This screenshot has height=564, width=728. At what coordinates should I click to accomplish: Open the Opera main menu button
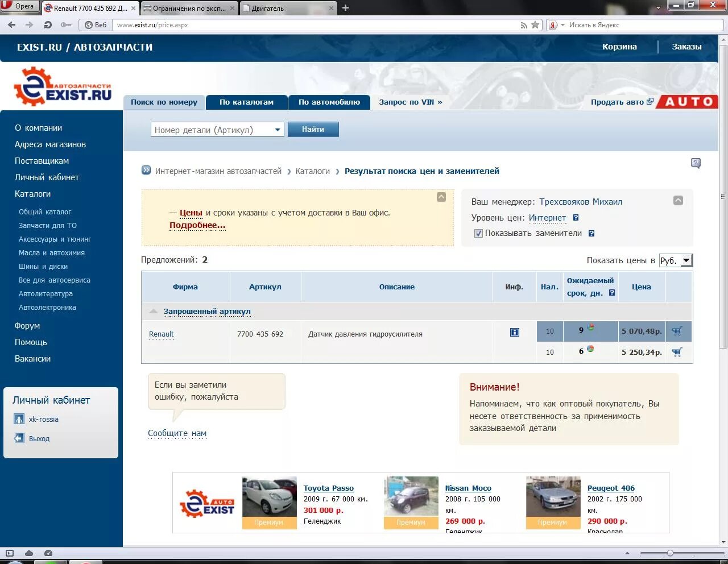point(19,6)
